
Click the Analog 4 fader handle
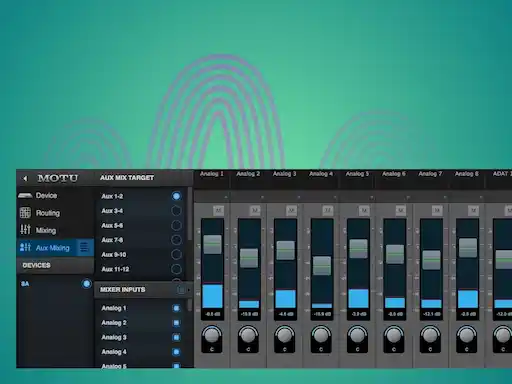pos(322,266)
